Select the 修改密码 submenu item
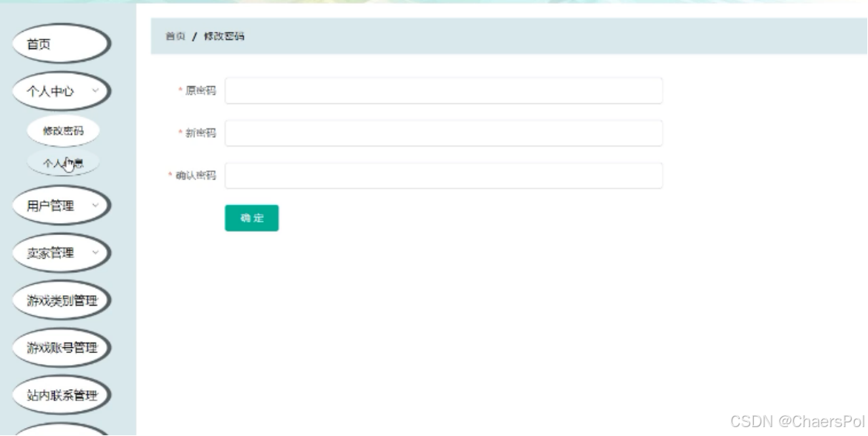This screenshot has width=868, height=436. coord(63,131)
